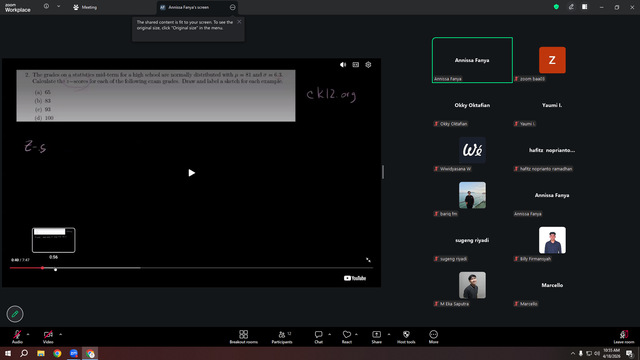The width and height of the screenshot is (640, 360).
Task: Unmute microphone with Audio button
Action: tap(17, 337)
